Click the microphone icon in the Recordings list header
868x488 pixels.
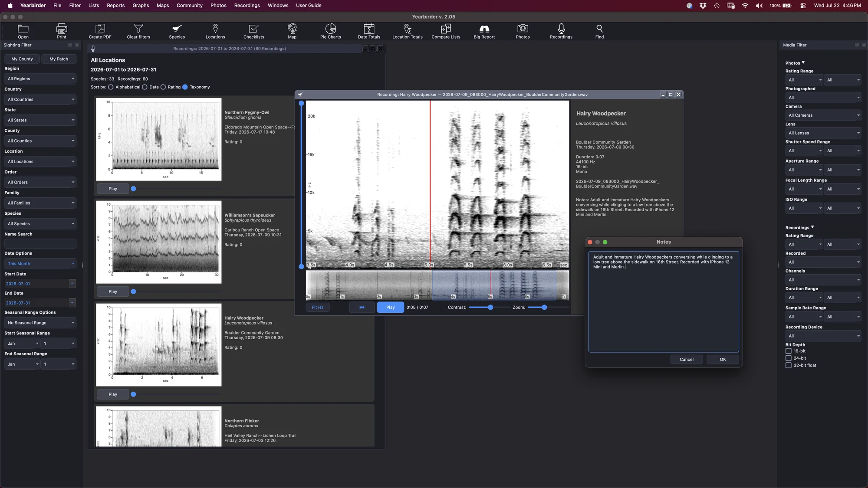pyautogui.click(x=93, y=49)
